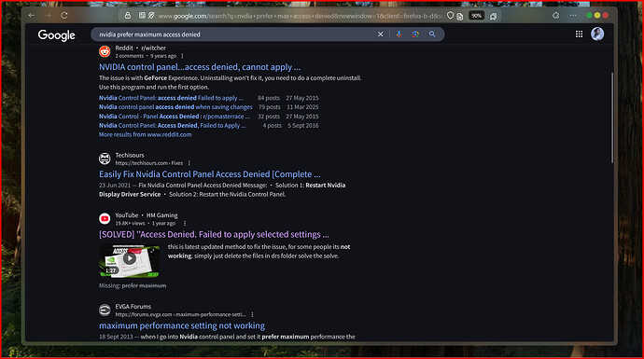Open browser extensions menu
Image resolution: width=644 pixels, height=359 pixels.
click(x=555, y=16)
